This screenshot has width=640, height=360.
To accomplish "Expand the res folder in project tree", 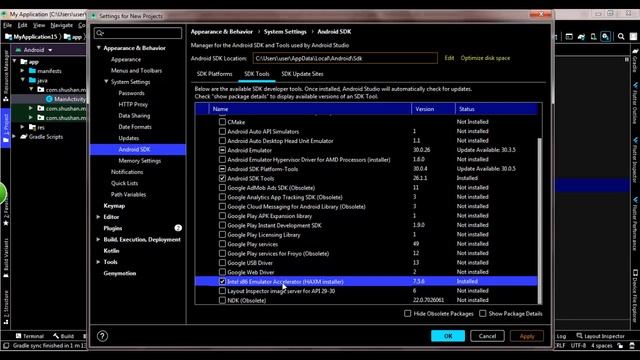I will (22, 127).
